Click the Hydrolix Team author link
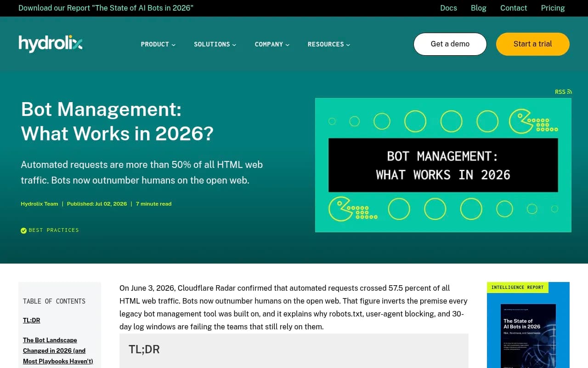This screenshot has width=588, height=368. tap(40, 204)
